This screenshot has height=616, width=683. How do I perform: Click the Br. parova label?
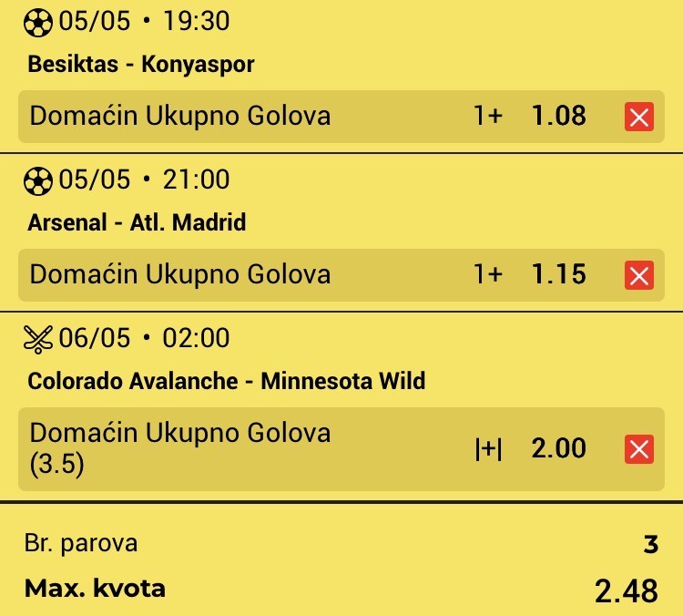(81, 544)
